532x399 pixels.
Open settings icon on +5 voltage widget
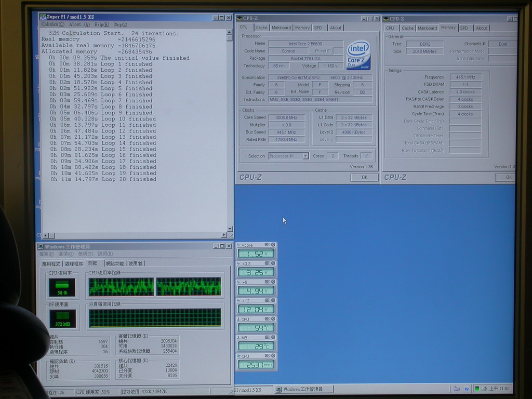pos(268,282)
